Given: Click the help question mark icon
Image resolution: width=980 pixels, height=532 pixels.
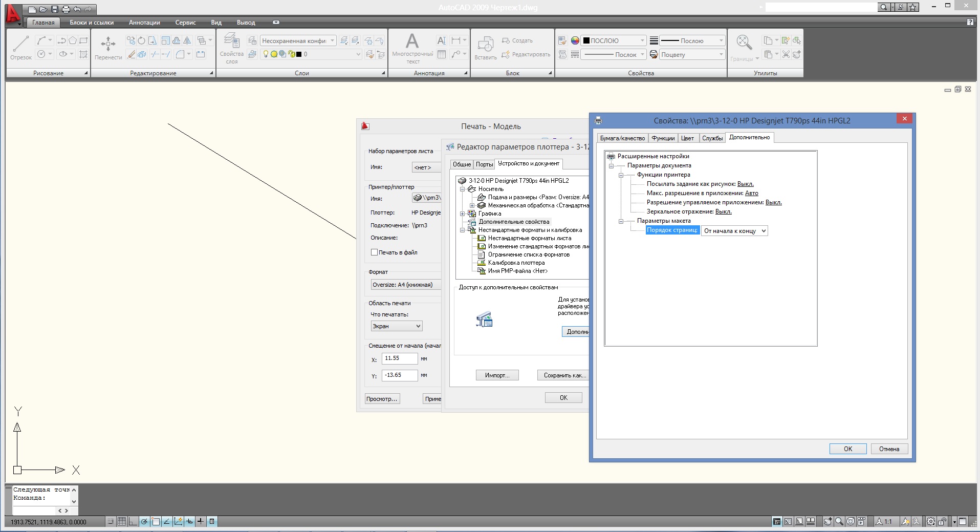Looking at the screenshot, I should point(970,22).
